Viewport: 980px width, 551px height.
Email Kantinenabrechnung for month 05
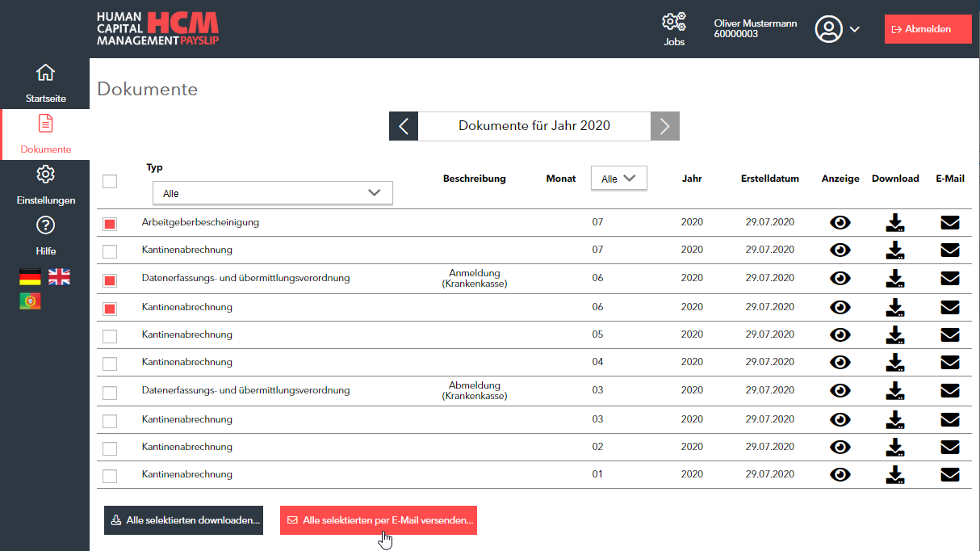pyautogui.click(x=950, y=335)
